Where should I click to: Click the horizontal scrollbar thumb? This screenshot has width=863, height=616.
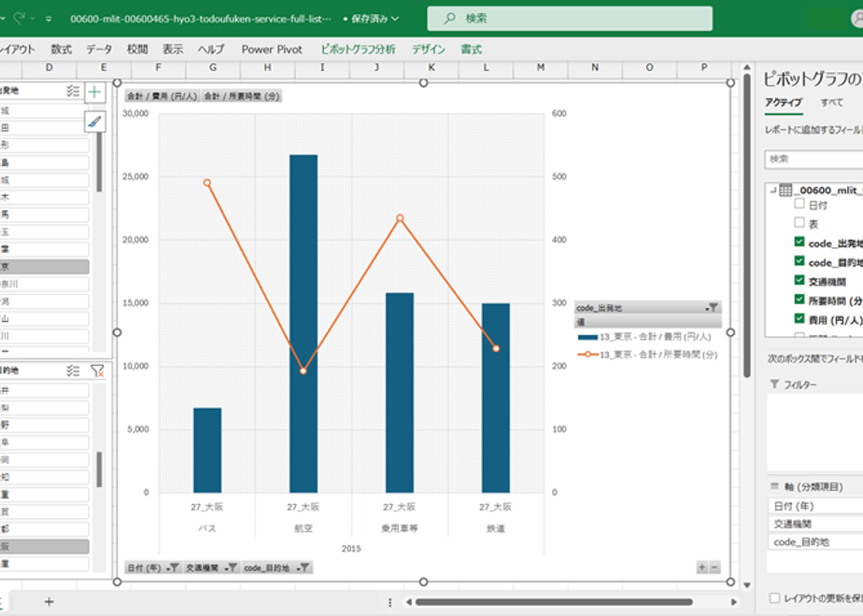554,602
